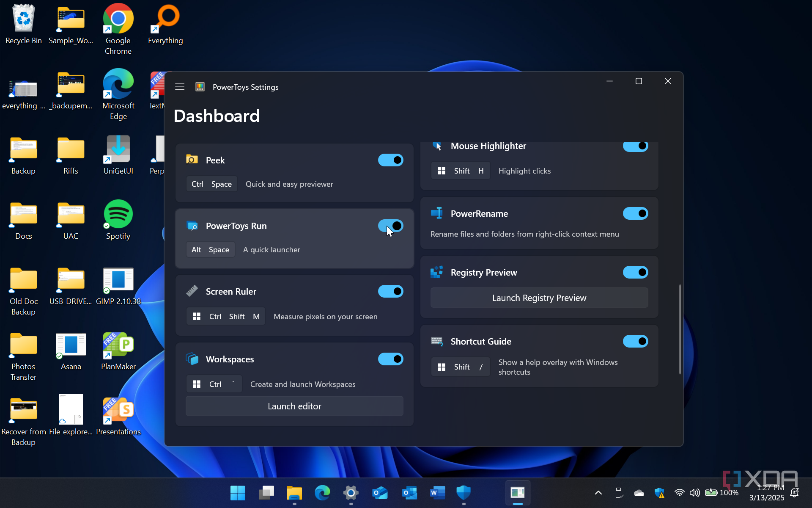Select the Recycle Bin icon
Image resolution: width=812 pixels, height=508 pixels.
click(24, 25)
